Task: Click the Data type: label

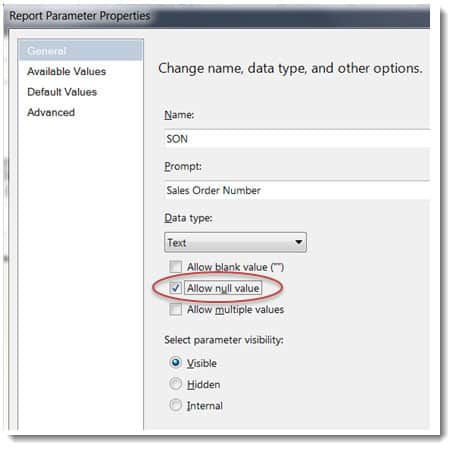Action: tap(188, 218)
